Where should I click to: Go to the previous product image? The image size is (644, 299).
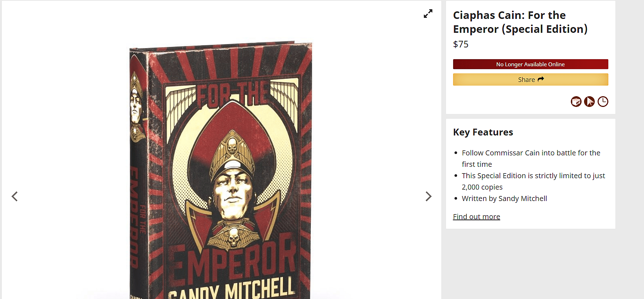[x=15, y=196]
